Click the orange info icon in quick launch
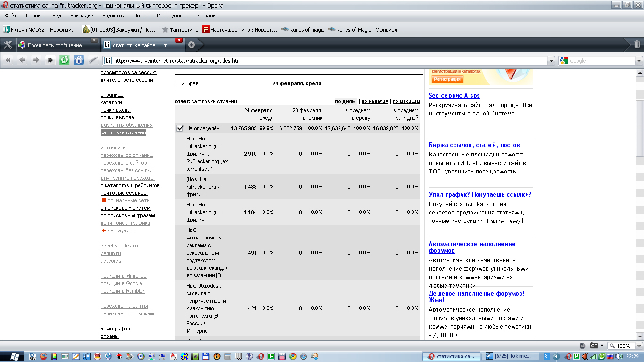Image resolution: width=644 pixels, height=362 pixels. (217, 356)
